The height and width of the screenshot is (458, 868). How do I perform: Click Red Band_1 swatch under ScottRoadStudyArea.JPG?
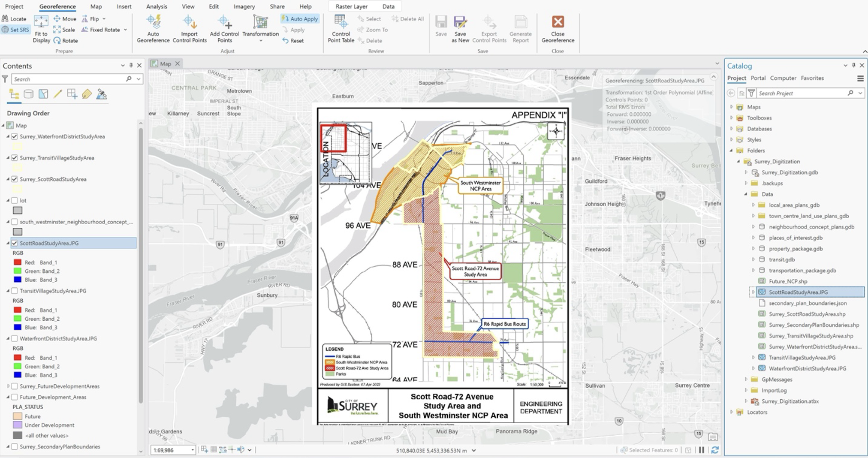click(x=18, y=262)
